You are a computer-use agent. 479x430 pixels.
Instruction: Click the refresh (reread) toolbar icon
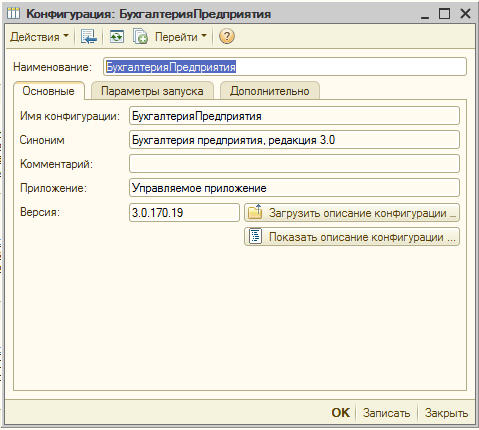pyautogui.click(x=117, y=37)
